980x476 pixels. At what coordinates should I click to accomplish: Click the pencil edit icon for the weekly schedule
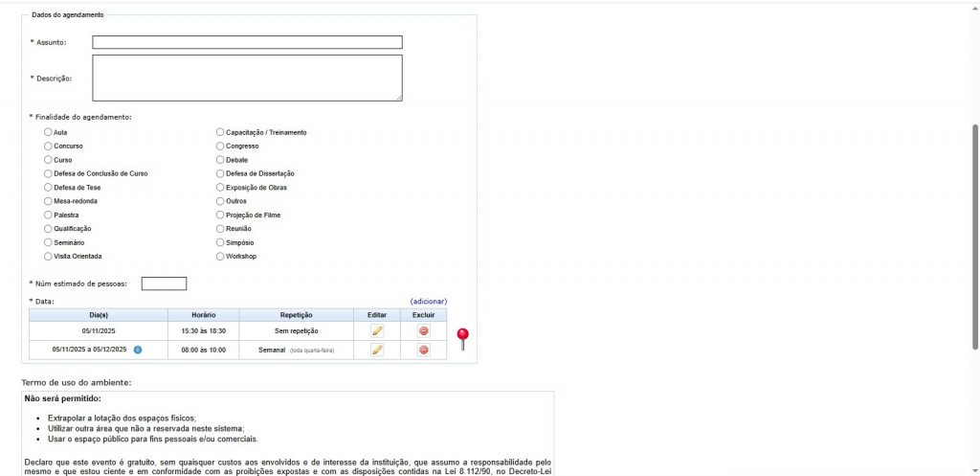coord(377,350)
